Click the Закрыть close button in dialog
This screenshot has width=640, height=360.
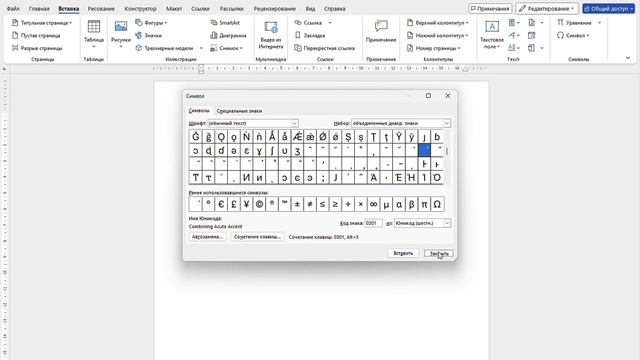pyautogui.click(x=439, y=253)
